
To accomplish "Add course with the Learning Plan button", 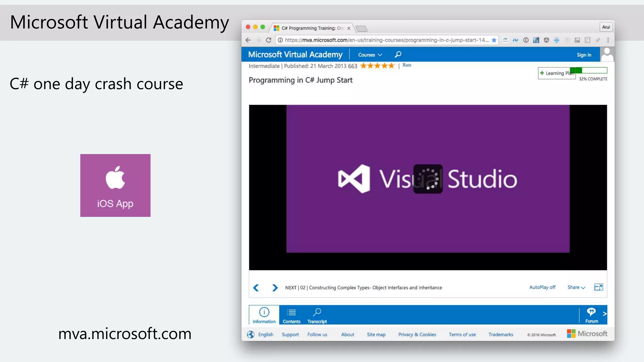I will click(x=557, y=73).
